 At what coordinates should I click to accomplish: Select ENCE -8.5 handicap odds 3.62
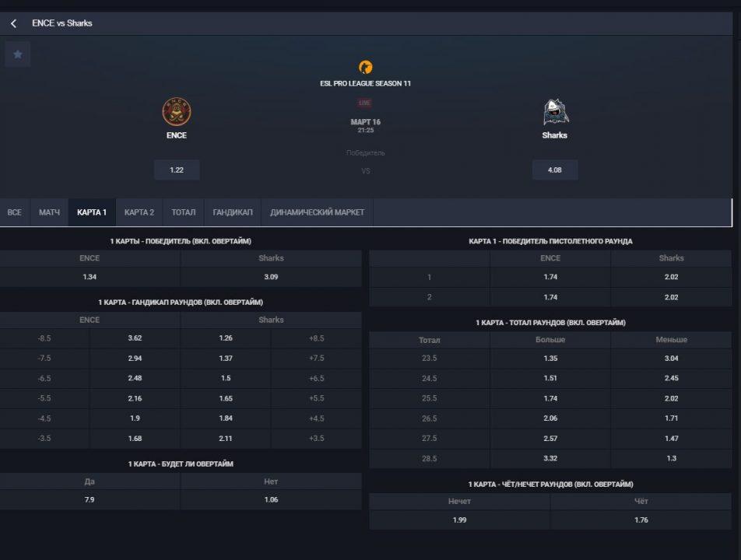tap(135, 338)
